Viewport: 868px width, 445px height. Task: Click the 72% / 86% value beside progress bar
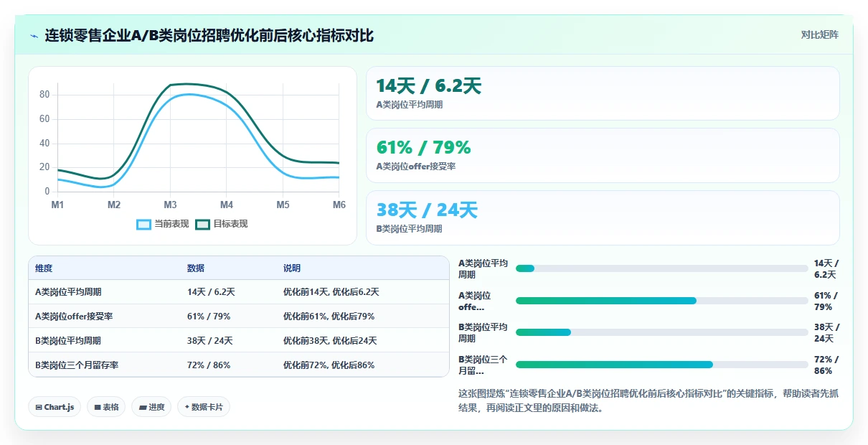[x=826, y=365]
